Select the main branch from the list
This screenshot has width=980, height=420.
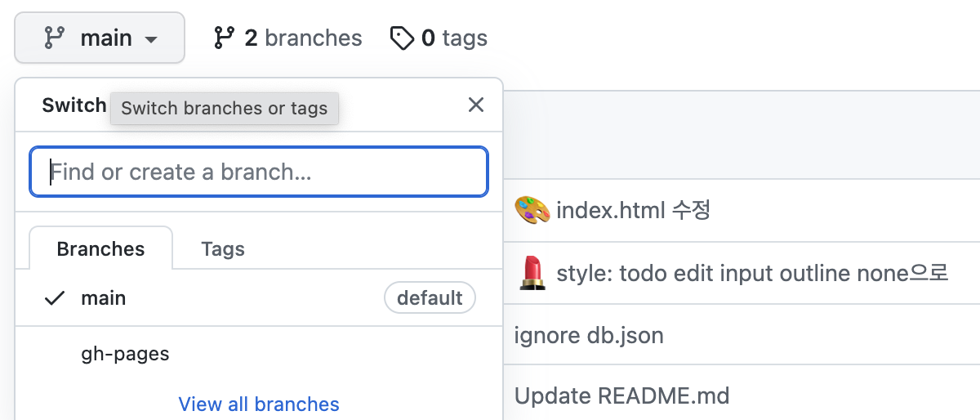point(104,298)
